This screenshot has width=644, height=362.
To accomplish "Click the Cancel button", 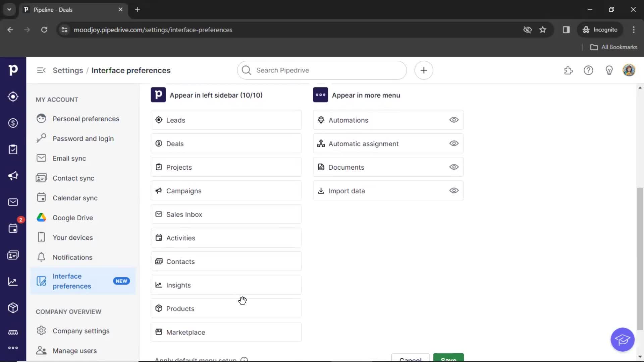I will point(410,358).
